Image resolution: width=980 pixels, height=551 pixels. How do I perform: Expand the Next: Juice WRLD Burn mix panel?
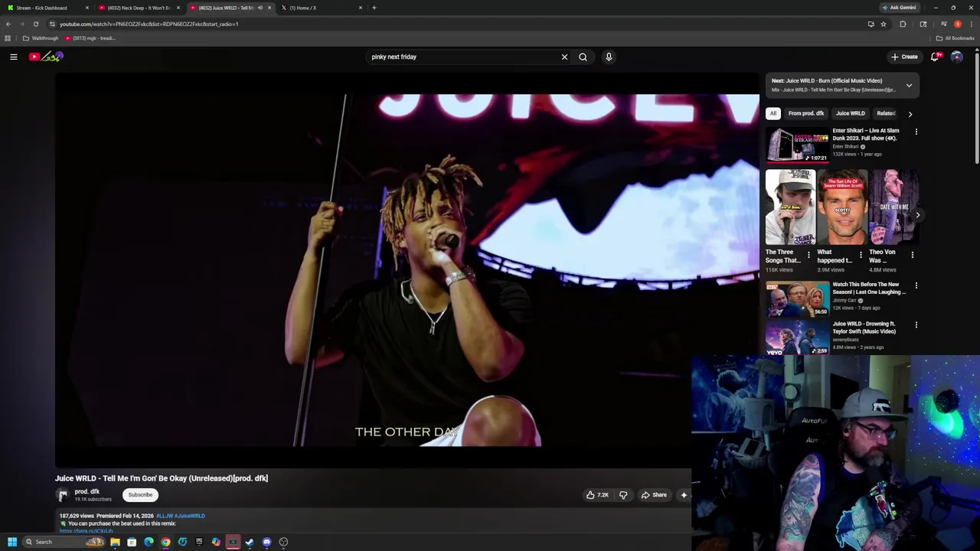pyautogui.click(x=909, y=85)
